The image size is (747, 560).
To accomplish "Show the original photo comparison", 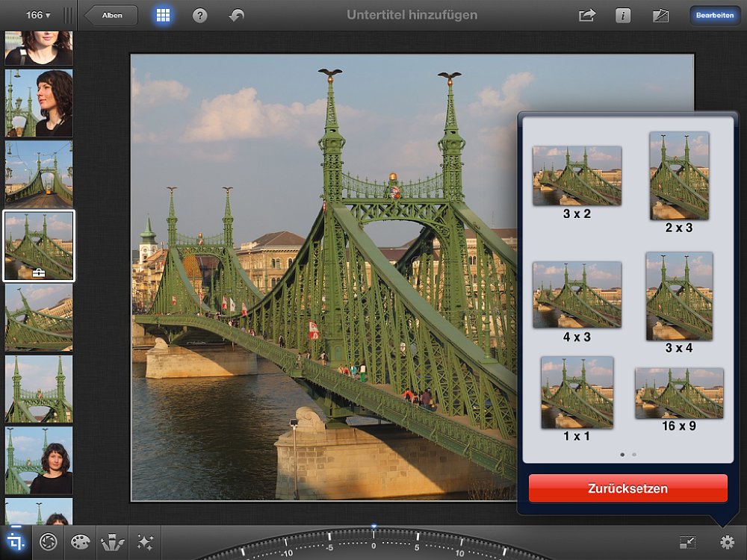I will pos(660,16).
